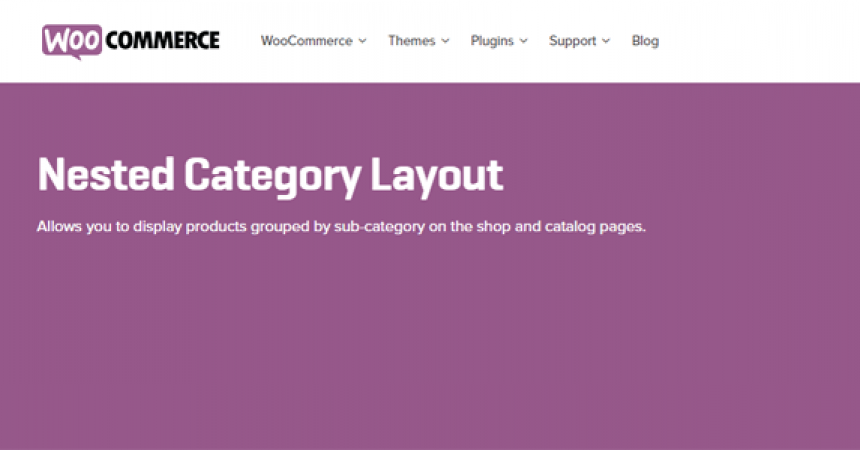Open the WooCommerce menu item
860x450 pixels.
click(x=306, y=41)
